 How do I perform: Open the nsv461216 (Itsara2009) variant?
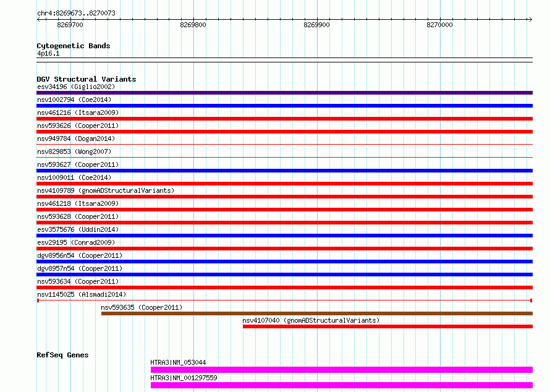[78, 113]
